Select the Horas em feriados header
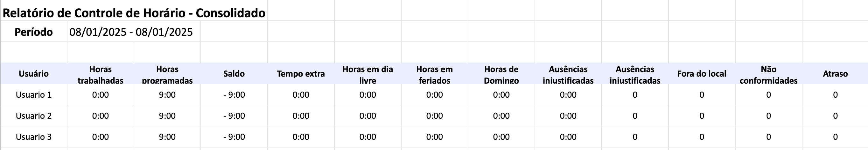Screen dimensions: 868x150 click(434, 73)
